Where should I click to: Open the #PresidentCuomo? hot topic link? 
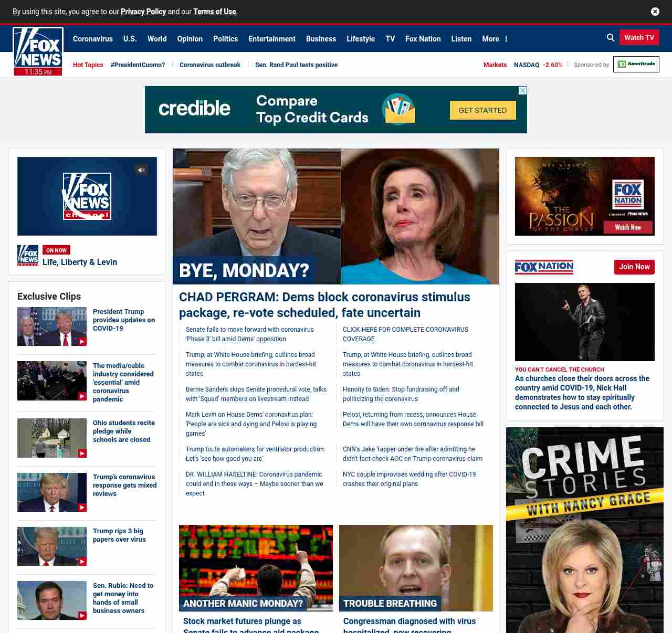pyautogui.click(x=138, y=65)
